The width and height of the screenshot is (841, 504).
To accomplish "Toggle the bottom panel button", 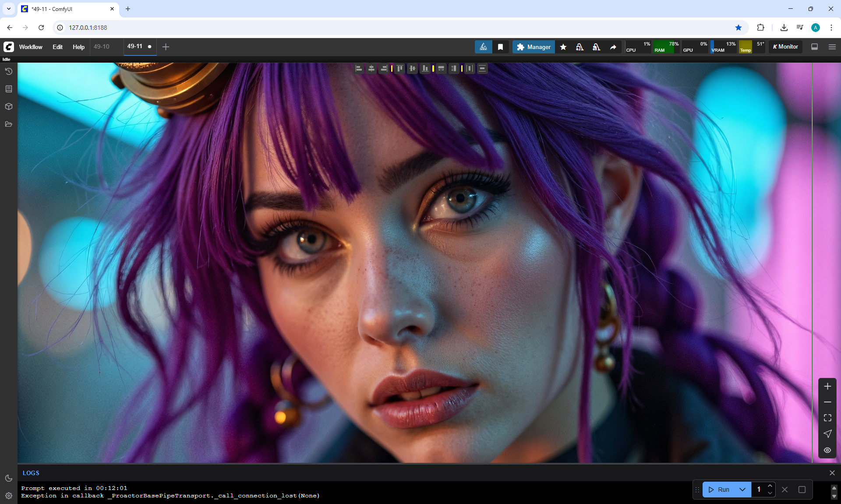I will point(814,47).
